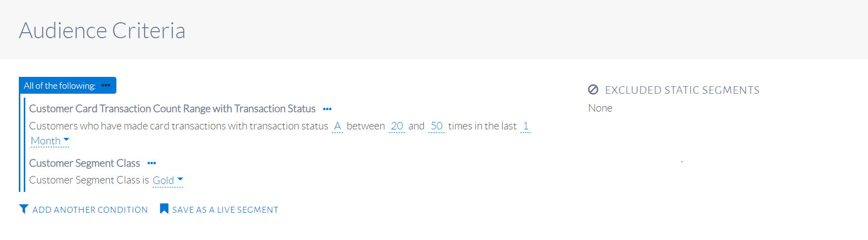Click Add Another Condition link
The image size is (868, 240).
[x=90, y=210]
